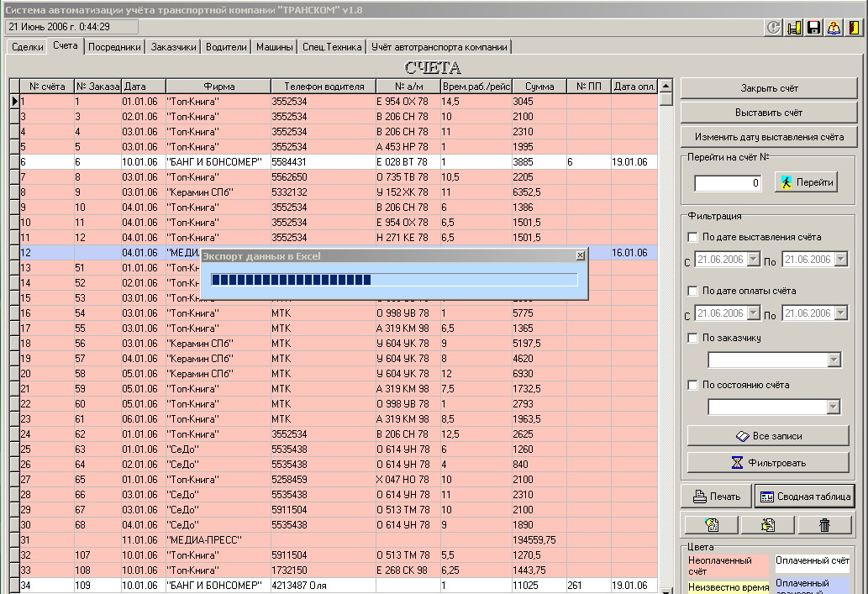Screen dimensions: 868x594
Task: Click the "Сводная таблица" button
Action: point(804,497)
